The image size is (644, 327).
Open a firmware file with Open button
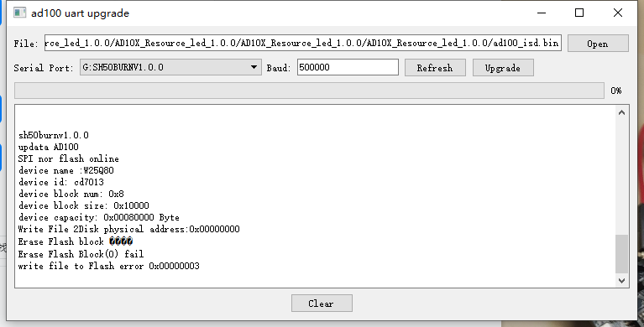(x=598, y=44)
